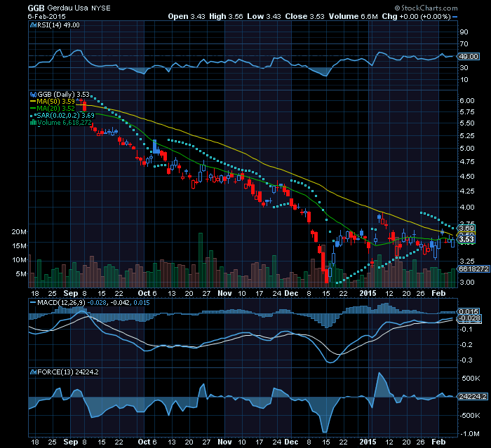Click the MA(50) 3.59 legend label
This screenshot has height=448, width=491.
[55, 102]
